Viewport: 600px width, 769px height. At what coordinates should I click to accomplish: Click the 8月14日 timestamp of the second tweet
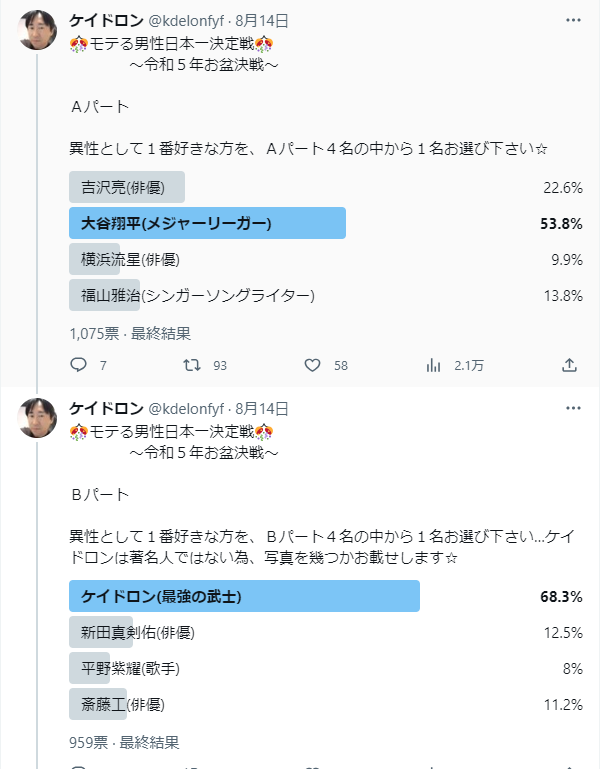(261, 409)
